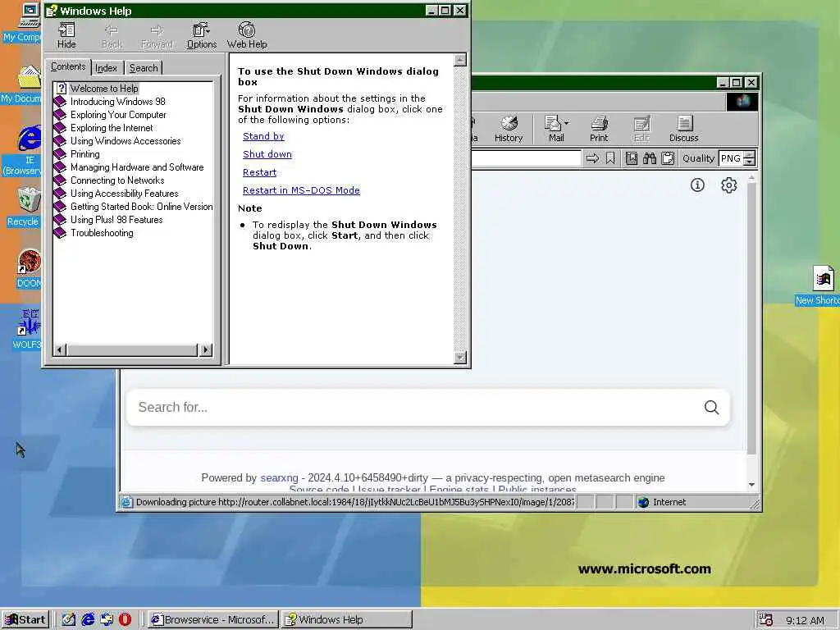Viewport: 840px width, 630px height.
Task: Click the Hide button in Windows Help toolbar
Action: point(66,35)
